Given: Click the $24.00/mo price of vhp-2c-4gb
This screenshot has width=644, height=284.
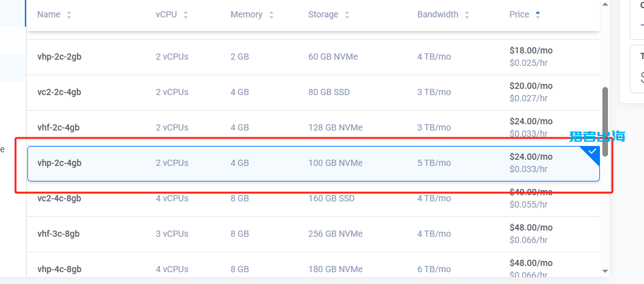Looking at the screenshot, I should pos(531,157).
